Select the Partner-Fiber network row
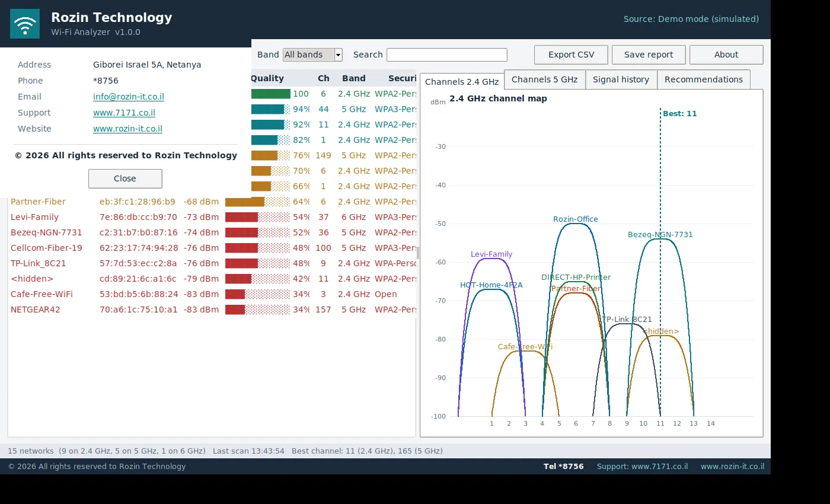Viewport: 830px width, 504px height. click(x=212, y=202)
